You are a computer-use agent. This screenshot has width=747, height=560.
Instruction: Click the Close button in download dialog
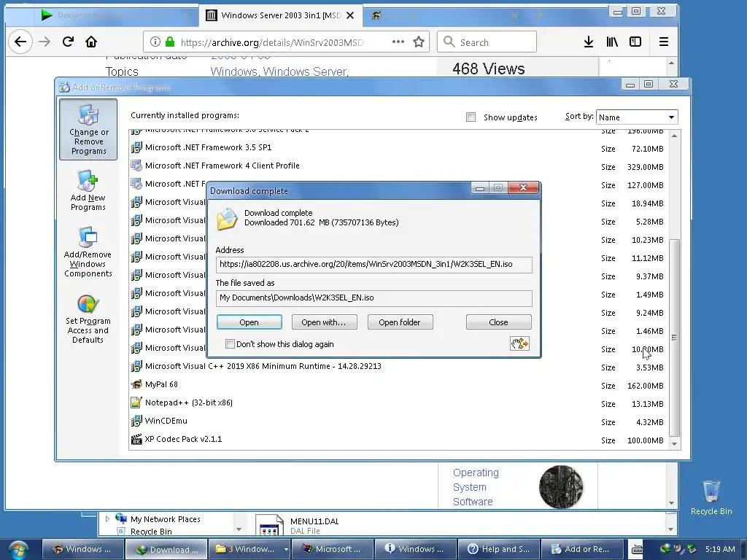pyautogui.click(x=498, y=322)
